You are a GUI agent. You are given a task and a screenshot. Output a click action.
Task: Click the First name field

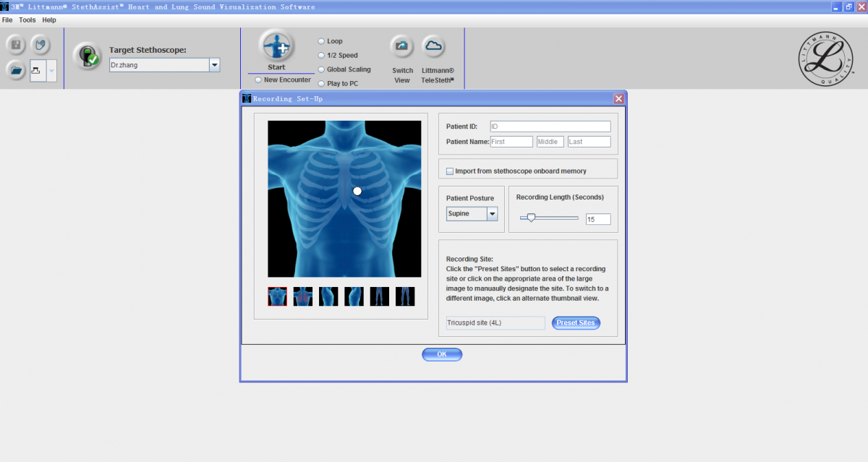pyautogui.click(x=511, y=142)
